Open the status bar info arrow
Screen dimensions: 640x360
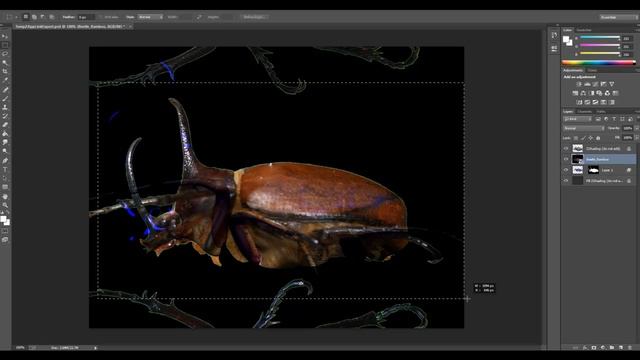pos(96,348)
